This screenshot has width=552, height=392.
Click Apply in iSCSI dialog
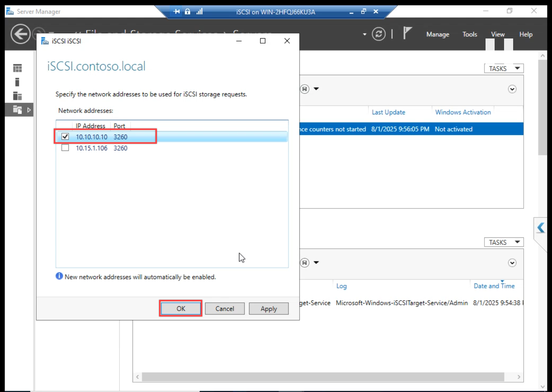[x=269, y=309]
